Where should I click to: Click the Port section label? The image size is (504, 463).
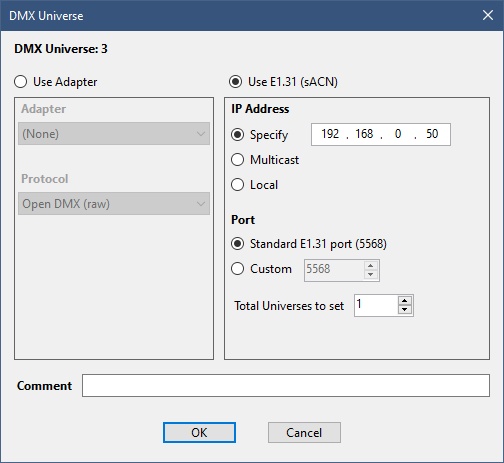[243, 220]
